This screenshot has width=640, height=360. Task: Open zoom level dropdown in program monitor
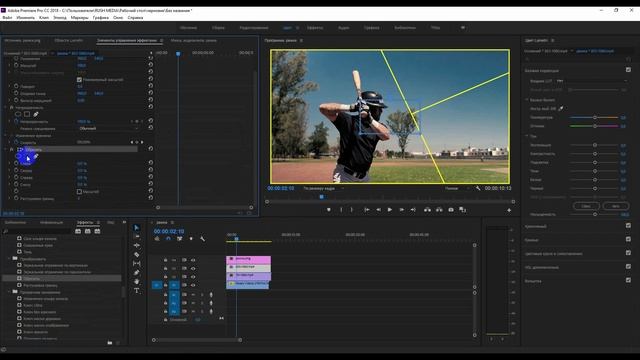point(323,189)
